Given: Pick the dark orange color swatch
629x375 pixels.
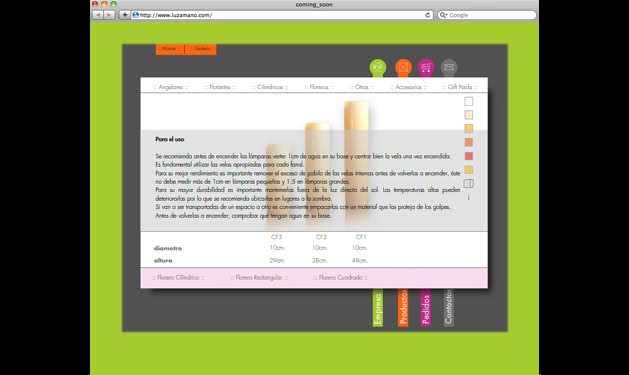Looking at the screenshot, I should coord(469,142).
